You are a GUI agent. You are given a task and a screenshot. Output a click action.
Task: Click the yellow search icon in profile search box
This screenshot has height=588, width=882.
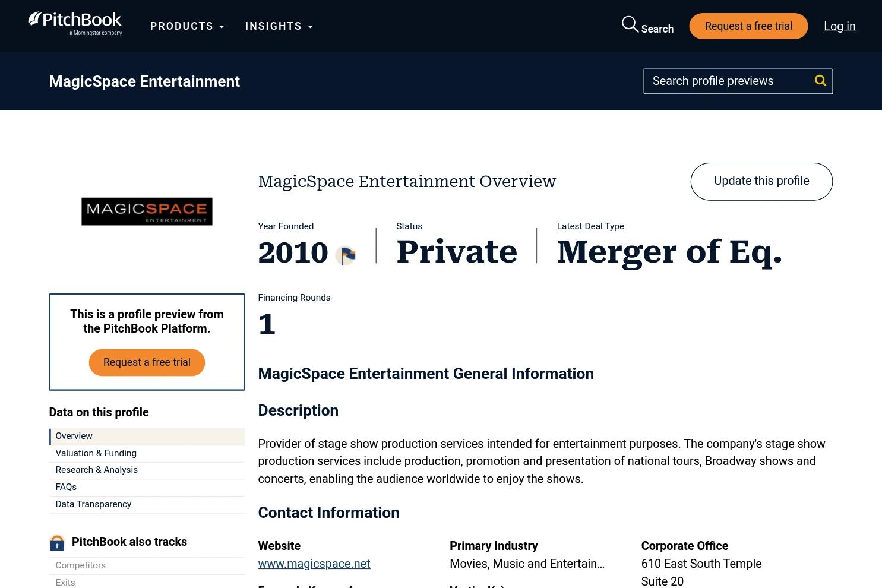tap(820, 81)
